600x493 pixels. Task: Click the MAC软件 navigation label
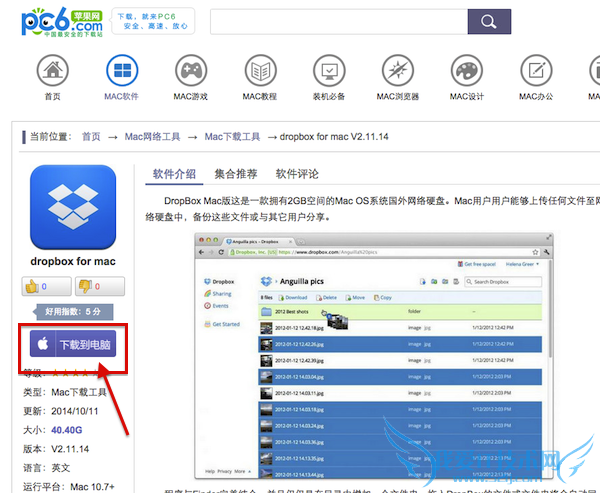[x=122, y=96]
